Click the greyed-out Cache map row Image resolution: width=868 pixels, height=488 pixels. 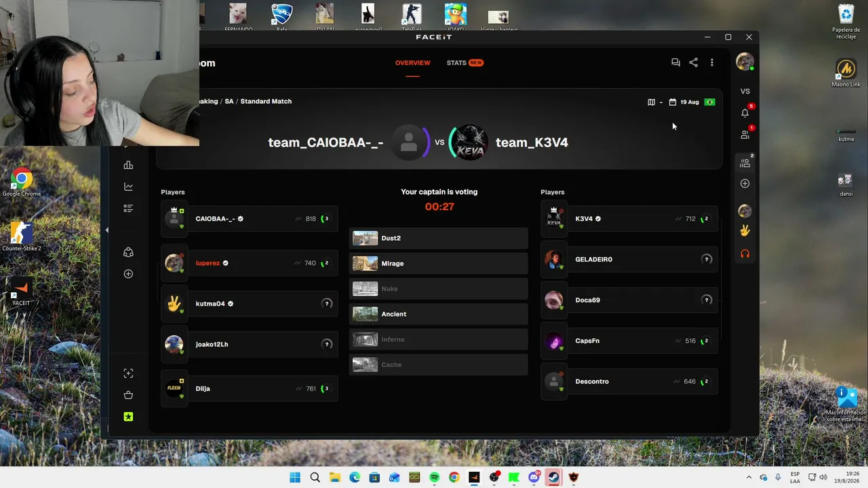click(439, 365)
